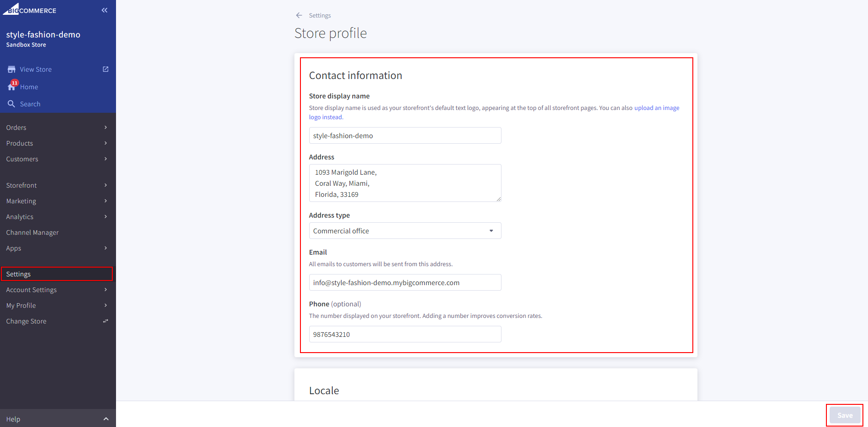Click the back arrow next to Settings

click(x=299, y=15)
